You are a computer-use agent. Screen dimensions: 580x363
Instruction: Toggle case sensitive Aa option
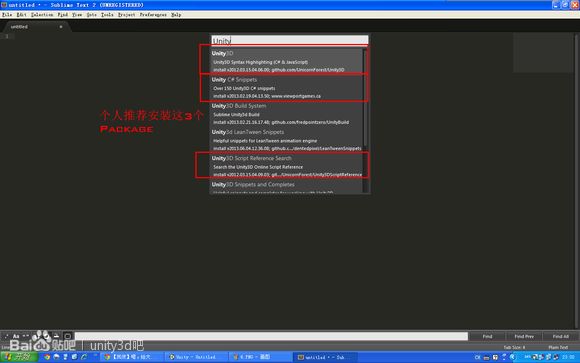pyautogui.click(x=16, y=336)
